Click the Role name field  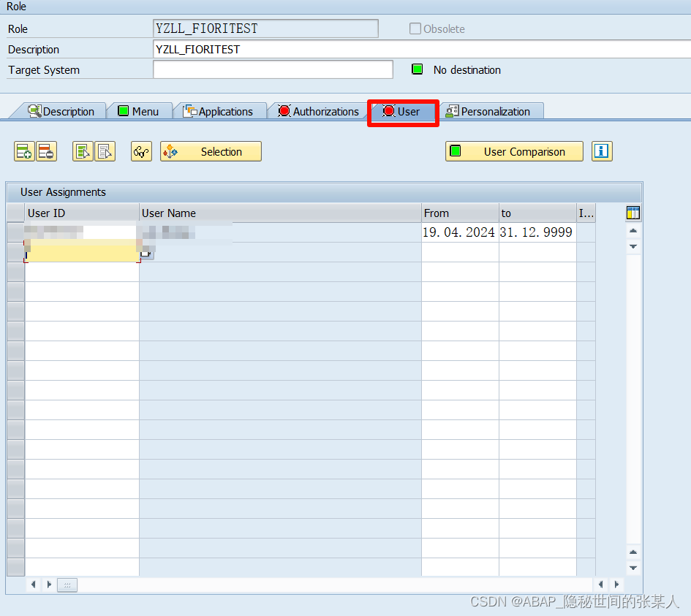coord(265,28)
